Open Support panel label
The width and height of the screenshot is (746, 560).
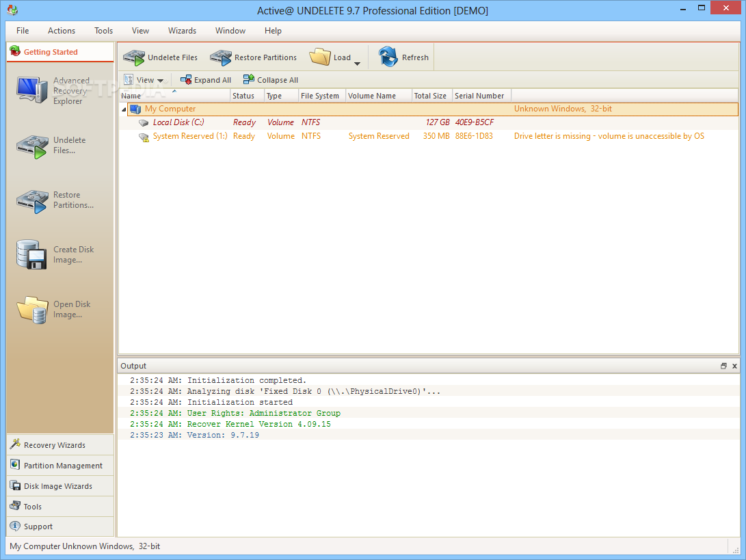tap(38, 526)
